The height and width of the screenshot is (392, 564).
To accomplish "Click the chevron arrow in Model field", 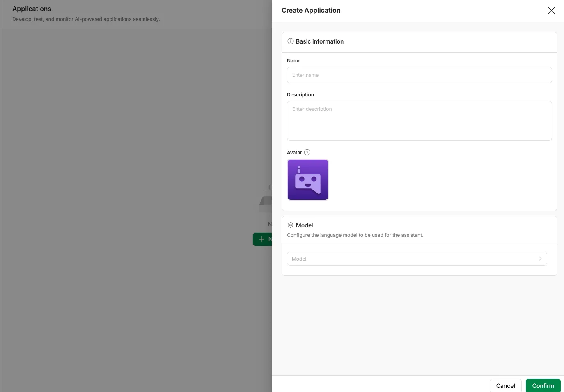I will (540, 259).
